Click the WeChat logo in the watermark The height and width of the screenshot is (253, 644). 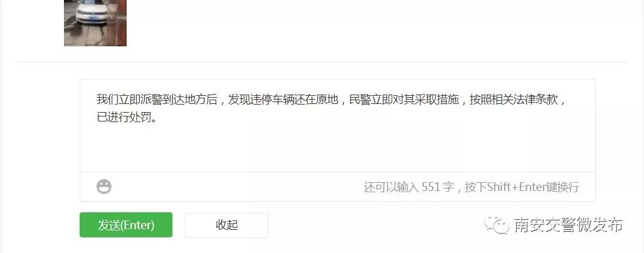(497, 224)
